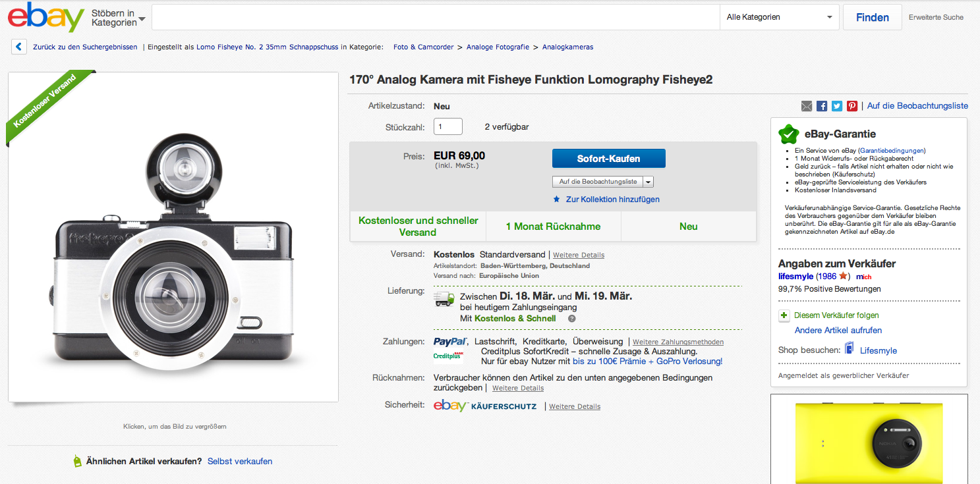Share listing on Pinterest icon

(x=852, y=106)
